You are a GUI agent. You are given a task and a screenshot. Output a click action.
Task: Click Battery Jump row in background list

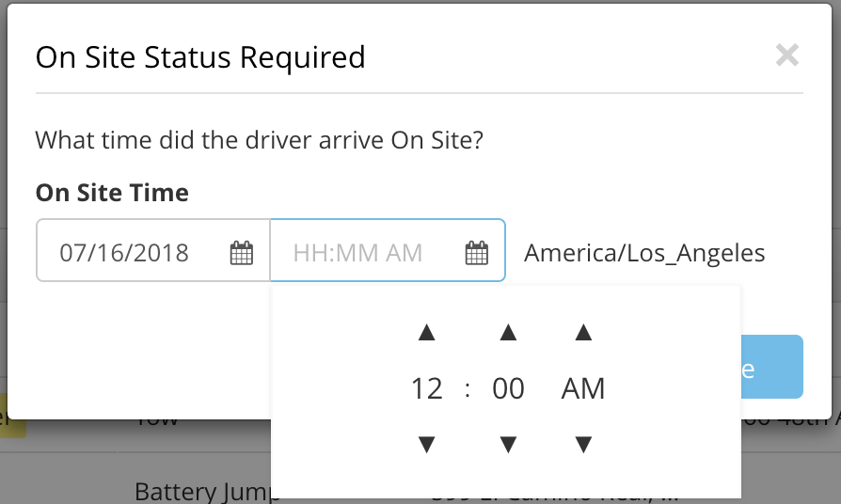tap(203, 491)
